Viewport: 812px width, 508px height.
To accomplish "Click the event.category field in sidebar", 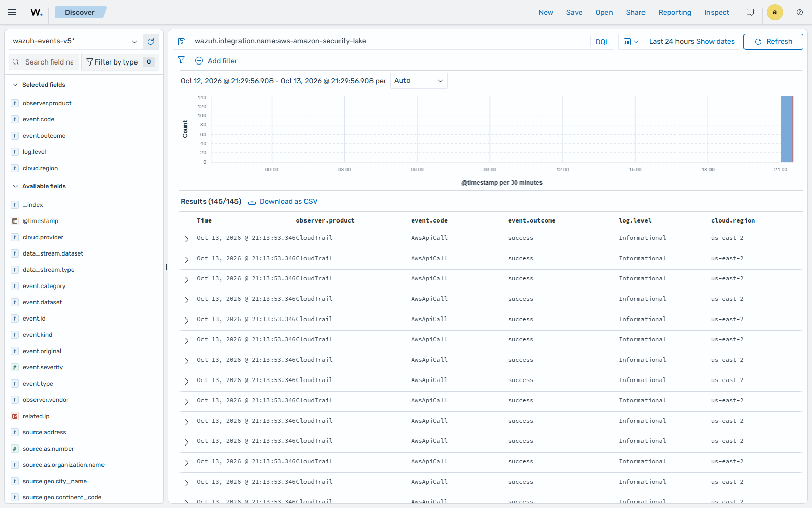I will (x=44, y=286).
